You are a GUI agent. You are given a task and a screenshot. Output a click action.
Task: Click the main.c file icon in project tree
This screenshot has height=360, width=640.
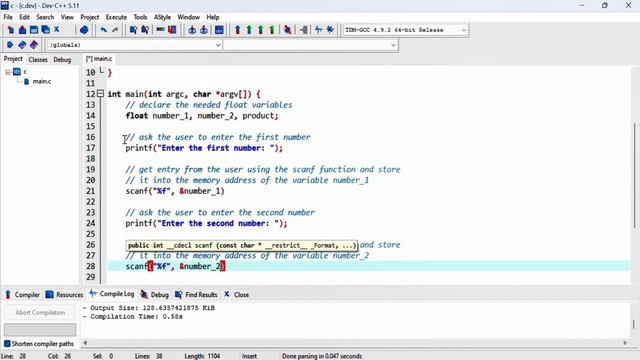tap(27, 81)
